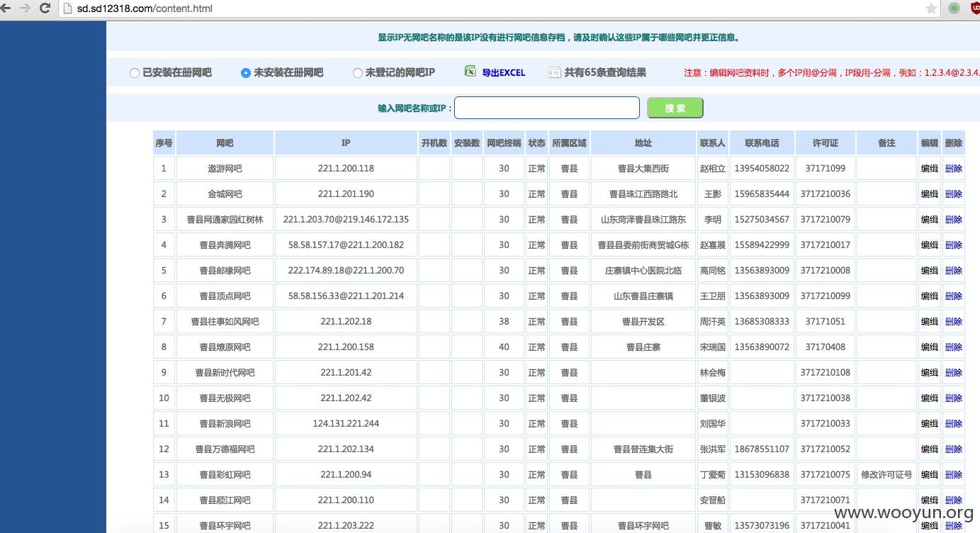The height and width of the screenshot is (533, 980).
Task: Delete the 曹县万德福网吧 row
Action: 954,449
